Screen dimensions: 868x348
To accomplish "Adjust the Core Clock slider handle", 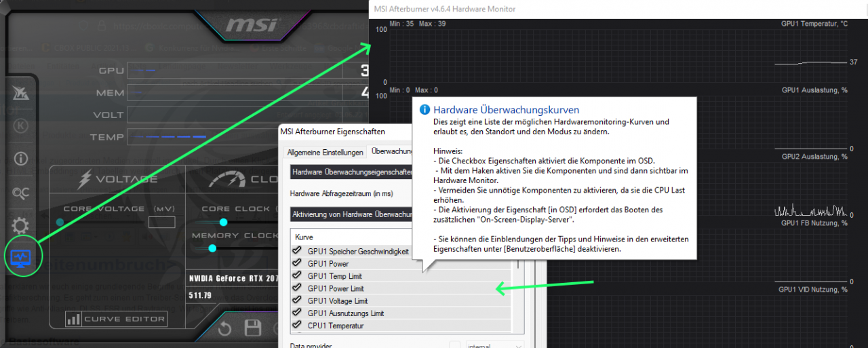I will coord(222,222).
